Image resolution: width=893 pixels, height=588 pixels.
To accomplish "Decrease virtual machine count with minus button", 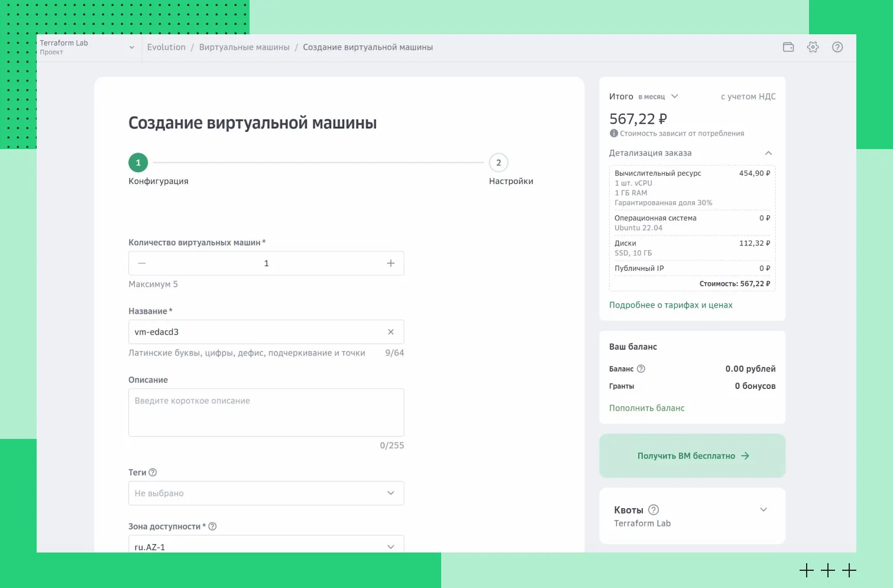I will 141,263.
